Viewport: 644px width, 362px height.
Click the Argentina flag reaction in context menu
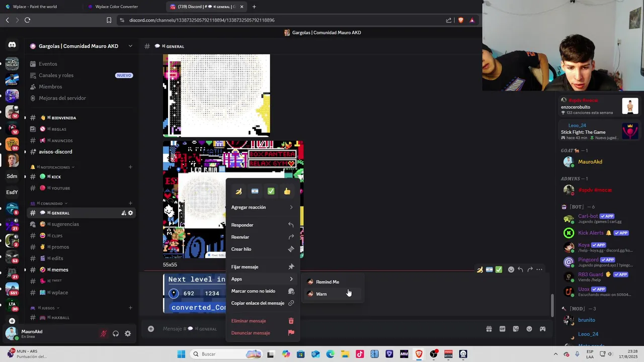click(x=255, y=191)
